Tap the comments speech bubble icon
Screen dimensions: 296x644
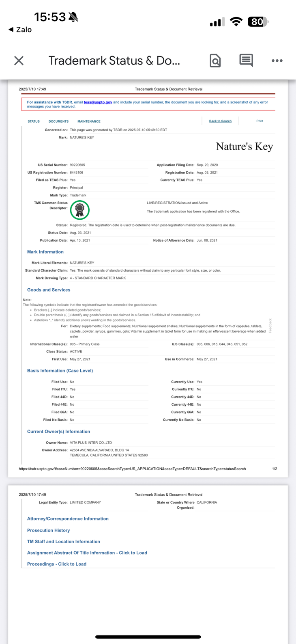coord(246,61)
